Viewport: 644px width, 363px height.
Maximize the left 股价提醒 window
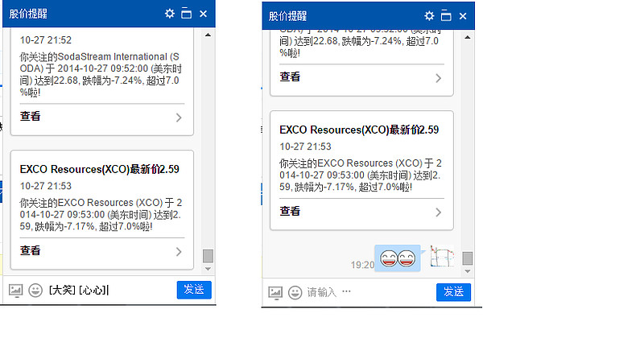pos(187,14)
